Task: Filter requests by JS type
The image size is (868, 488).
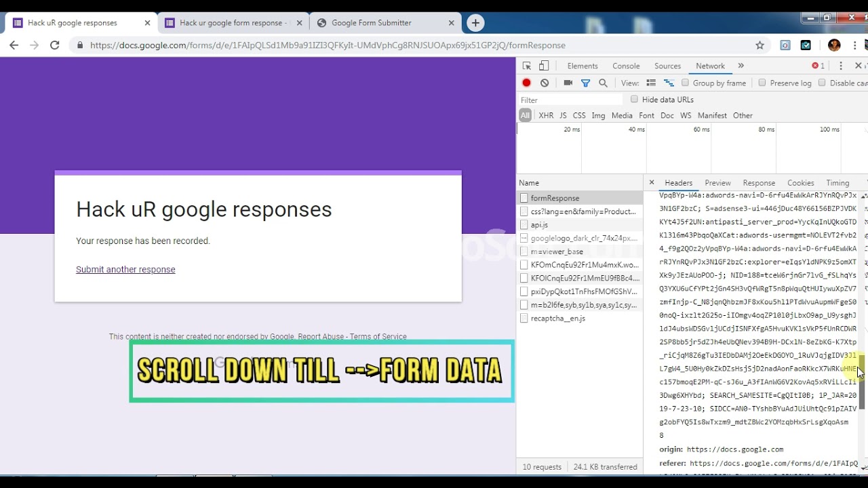Action: (x=563, y=115)
